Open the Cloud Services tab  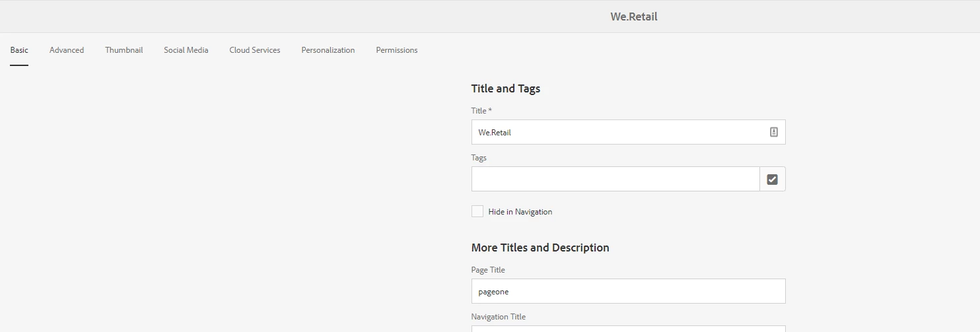(x=255, y=50)
